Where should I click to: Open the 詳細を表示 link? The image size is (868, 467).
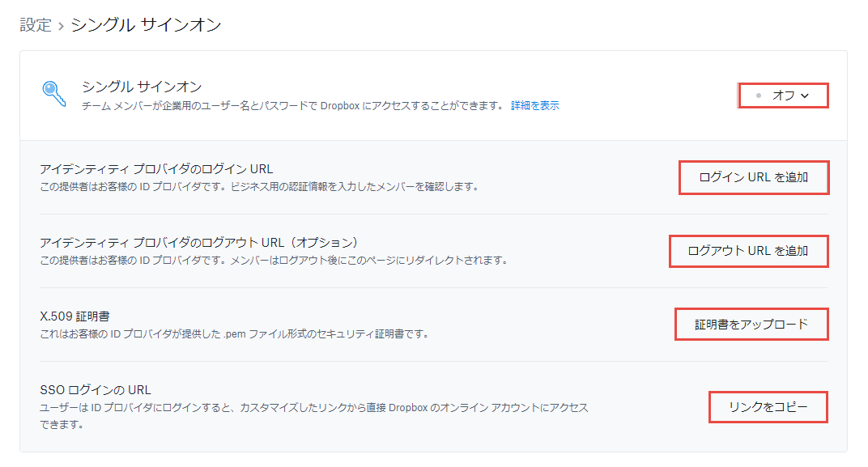coord(534,106)
